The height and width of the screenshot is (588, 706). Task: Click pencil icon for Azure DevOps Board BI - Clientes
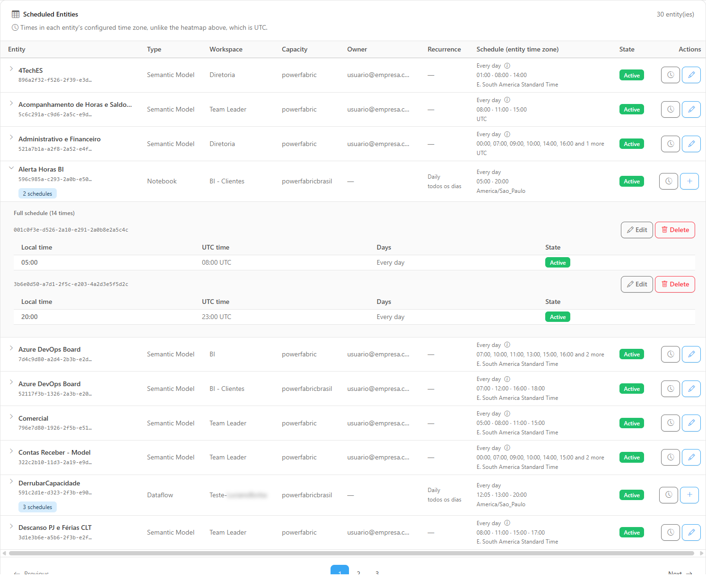point(691,389)
